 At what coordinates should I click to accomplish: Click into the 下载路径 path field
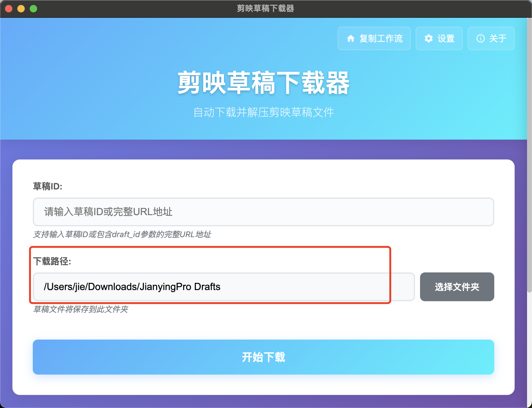[x=224, y=287]
